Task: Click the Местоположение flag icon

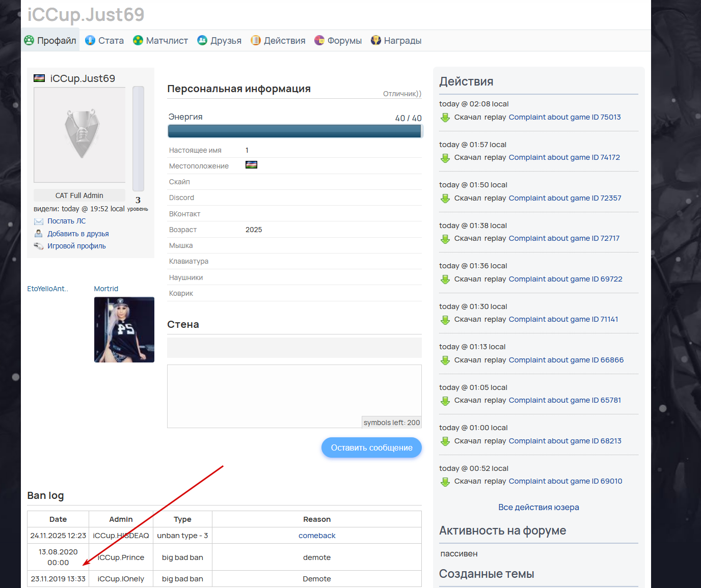Action: 251,165
